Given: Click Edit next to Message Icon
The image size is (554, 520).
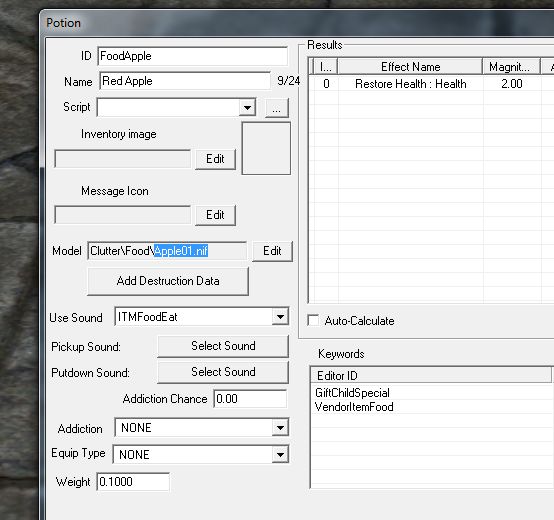Looking at the screenshot, I should coord(215,215).
